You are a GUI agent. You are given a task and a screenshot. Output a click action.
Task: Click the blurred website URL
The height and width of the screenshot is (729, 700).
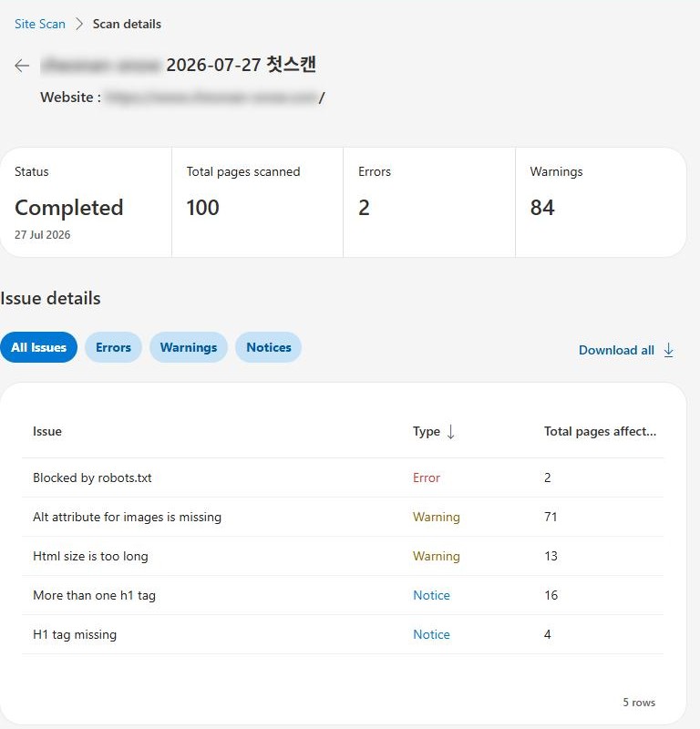tap(211, 98)
